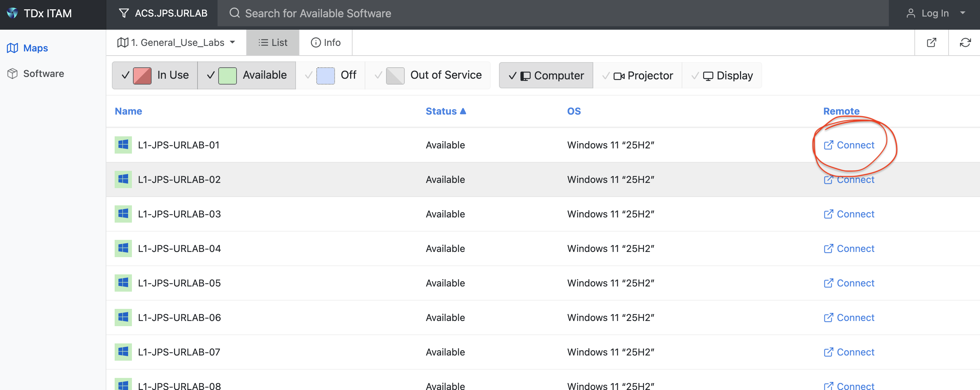Click the Windows icon for L1-JPS-URLAB-03
Image resolution: width=980 pixels, height=390 pixels.
123,214
